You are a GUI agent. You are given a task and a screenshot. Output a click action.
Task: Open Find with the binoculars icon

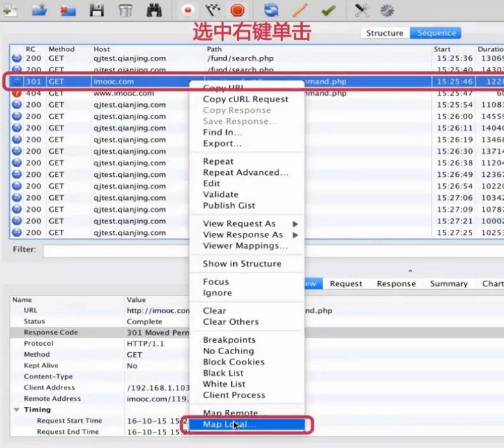click(x=154, y=11)
